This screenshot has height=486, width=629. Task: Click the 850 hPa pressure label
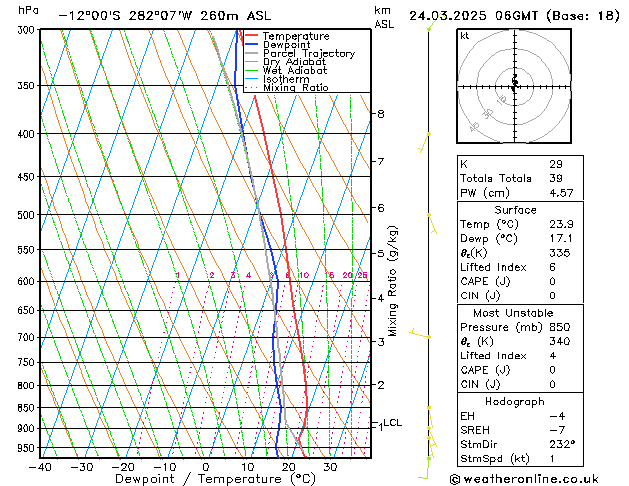point(28,408)
